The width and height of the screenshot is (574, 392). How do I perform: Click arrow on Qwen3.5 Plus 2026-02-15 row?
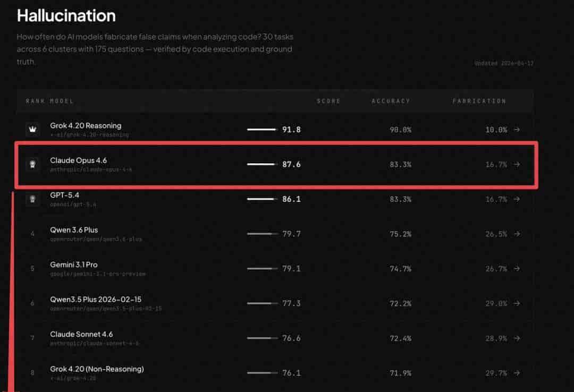click(x=517, y=304)
